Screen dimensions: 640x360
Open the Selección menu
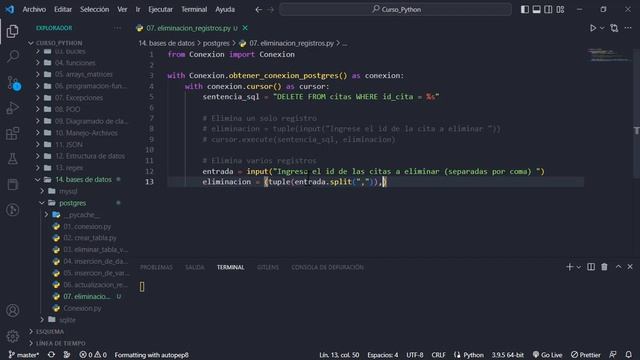click(x=94, y=9)
